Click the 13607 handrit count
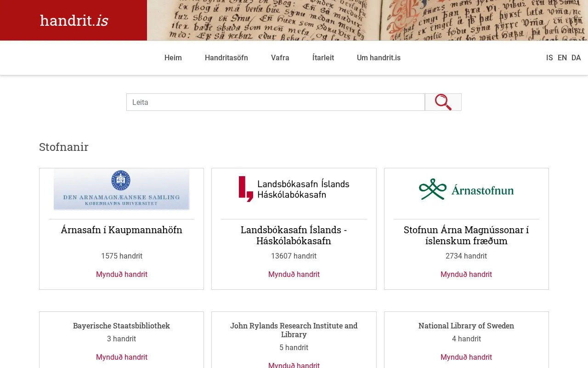Image resolution: width=588 pixels, height=368 pixels. 294,256
